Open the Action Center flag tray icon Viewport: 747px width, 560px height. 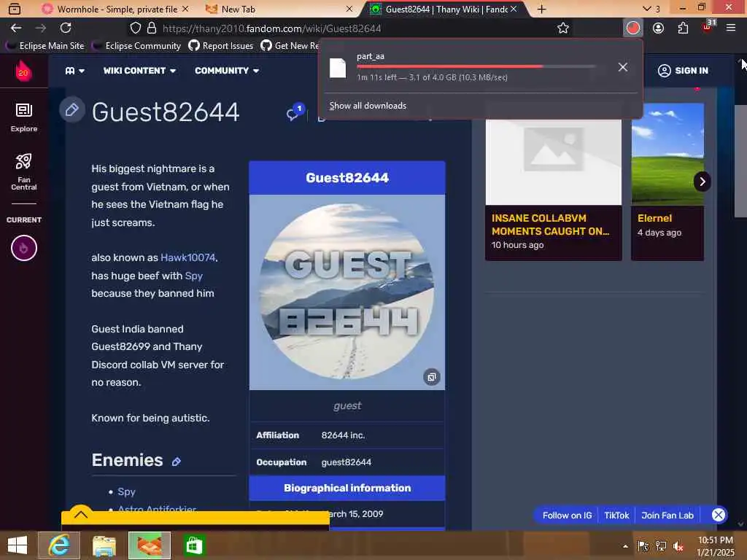pos(643,547)
